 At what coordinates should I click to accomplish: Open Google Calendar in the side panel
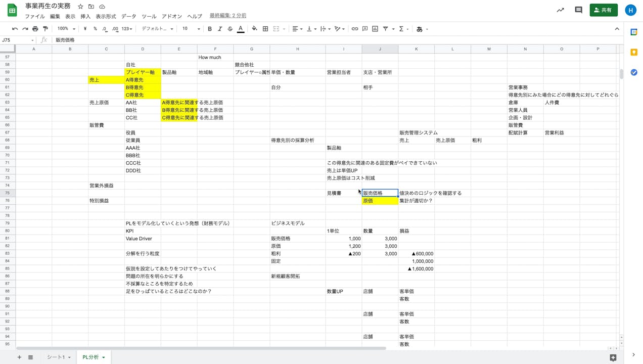(634, 32)
